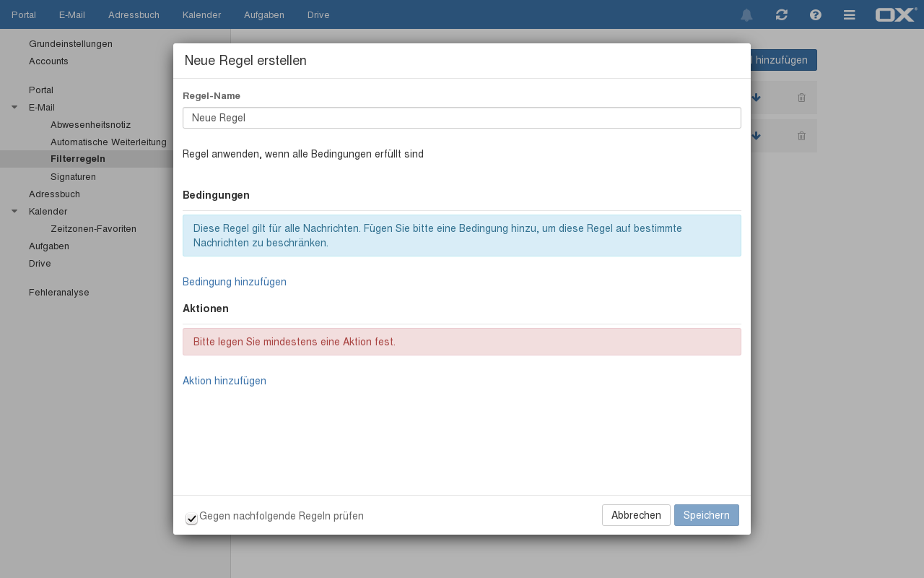Delete the second filter rule with trash icon
This screenshot has height=578, width=924.
pyautogui.click(x=801, y=136)
